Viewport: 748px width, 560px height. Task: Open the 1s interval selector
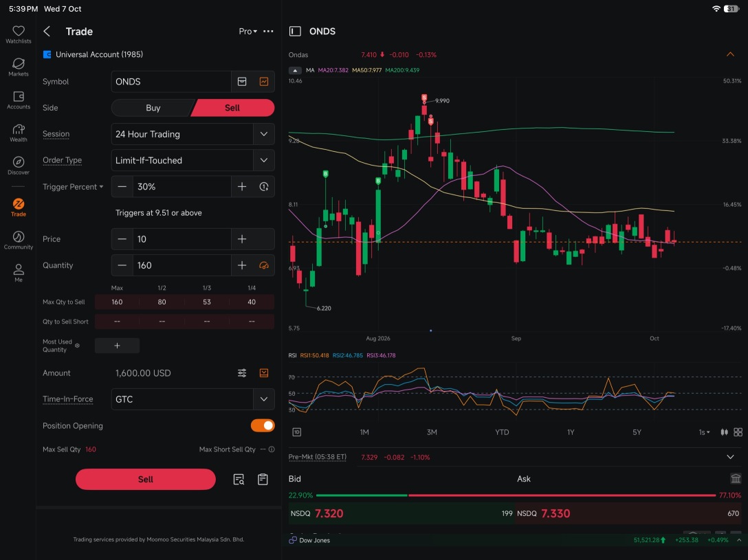tap(704, 432)
